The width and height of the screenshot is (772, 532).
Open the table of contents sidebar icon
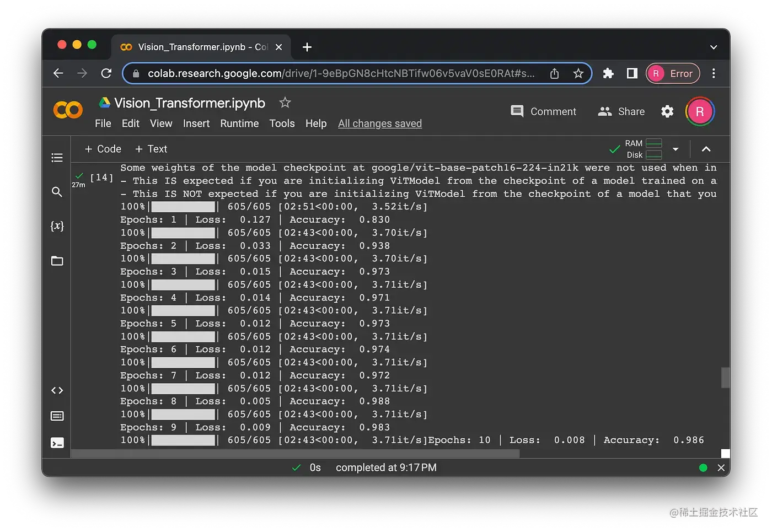[57, 158]
